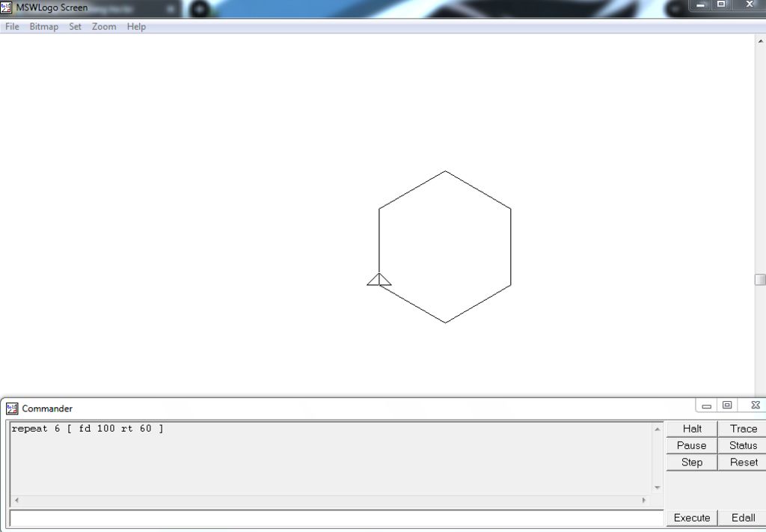This screenshot has height=532, width=766.
Task: Open the Zoom menu
Action: click(x=104, y=27)
